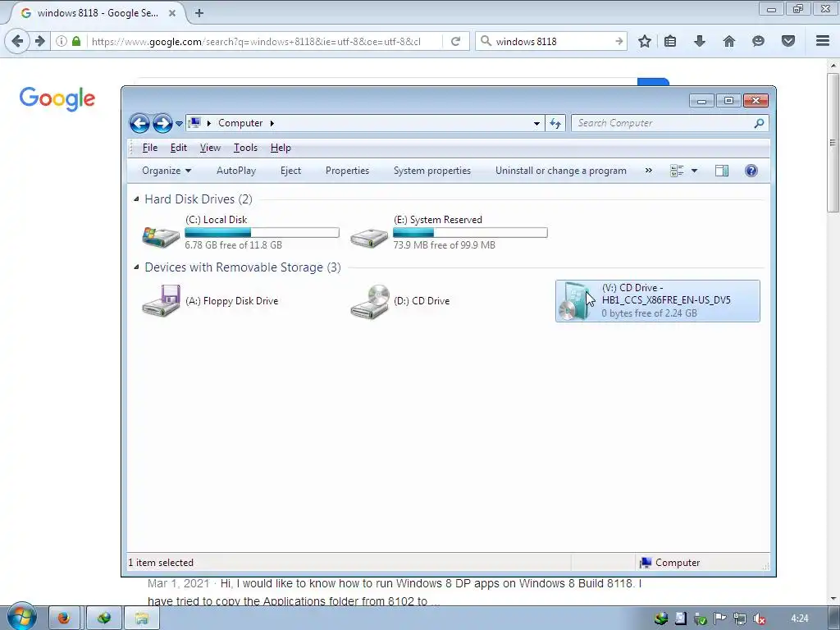
Task: Click the Google logo in Firefox
Action: point(57,99)
